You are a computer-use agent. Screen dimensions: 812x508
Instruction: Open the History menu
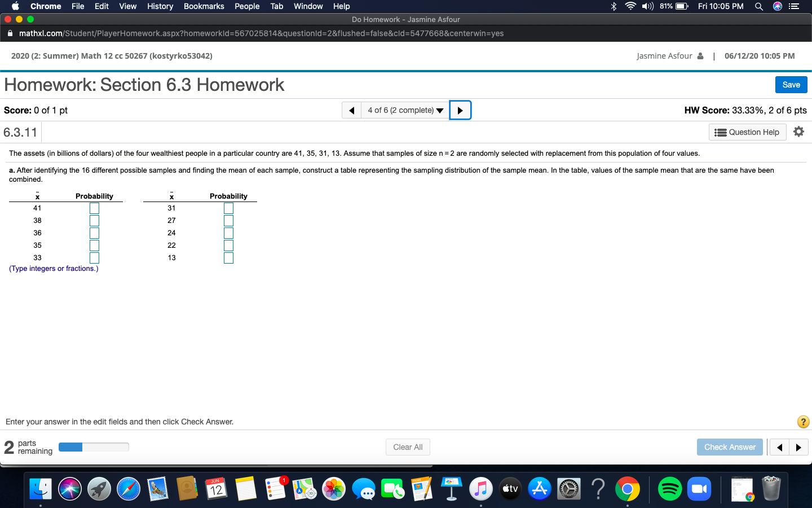pyautogui.click(x=160, y=6)
